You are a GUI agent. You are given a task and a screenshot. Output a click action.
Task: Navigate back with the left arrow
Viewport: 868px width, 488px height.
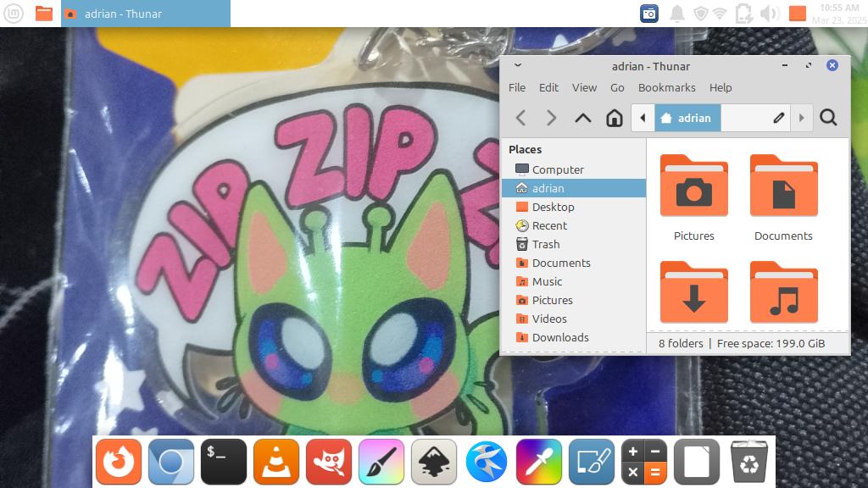click(x=521, y=119)
